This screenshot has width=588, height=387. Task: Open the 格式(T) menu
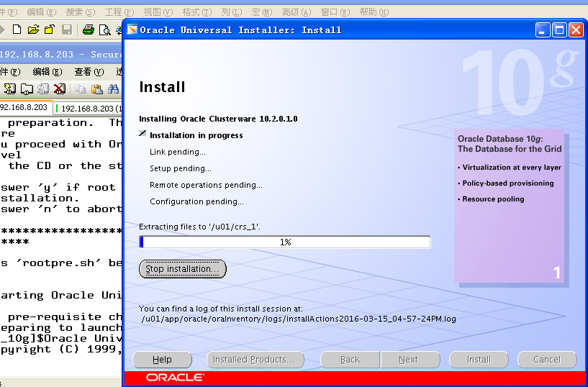197,12
